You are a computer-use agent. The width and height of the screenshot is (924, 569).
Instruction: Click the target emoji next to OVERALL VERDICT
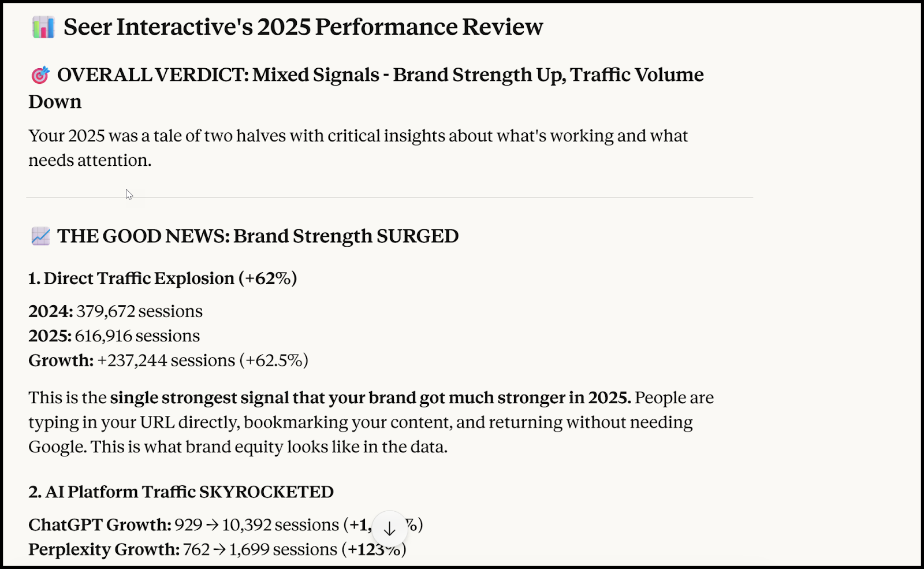click(x=40, y=75)
